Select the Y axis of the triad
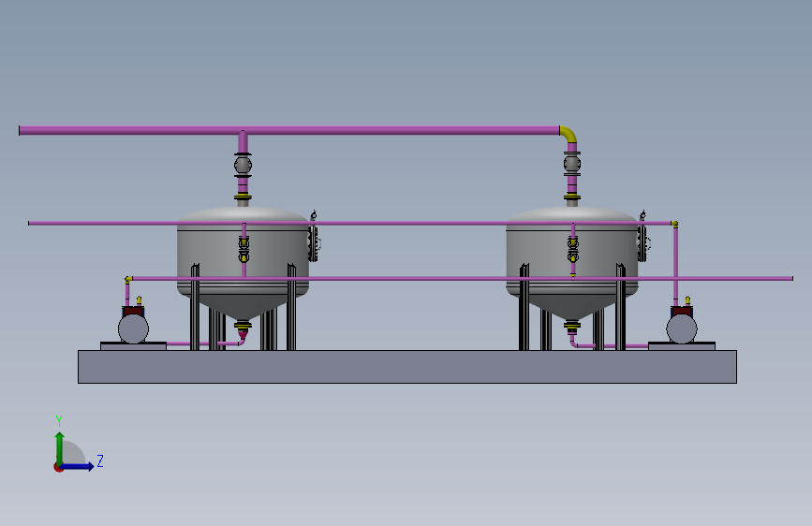Image resolution: width=812 pixels, height=526 pixels. coord(60,447)
